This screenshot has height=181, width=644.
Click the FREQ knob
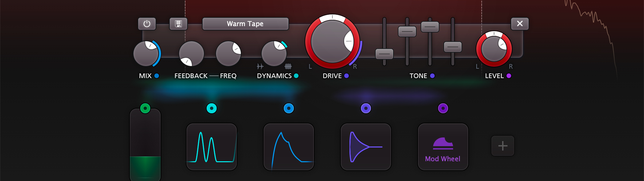[228, 54]
